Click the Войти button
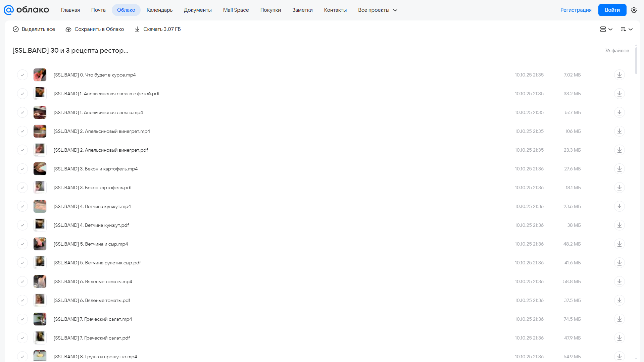The height and width of the screenshot is (362, 644). 612,10
